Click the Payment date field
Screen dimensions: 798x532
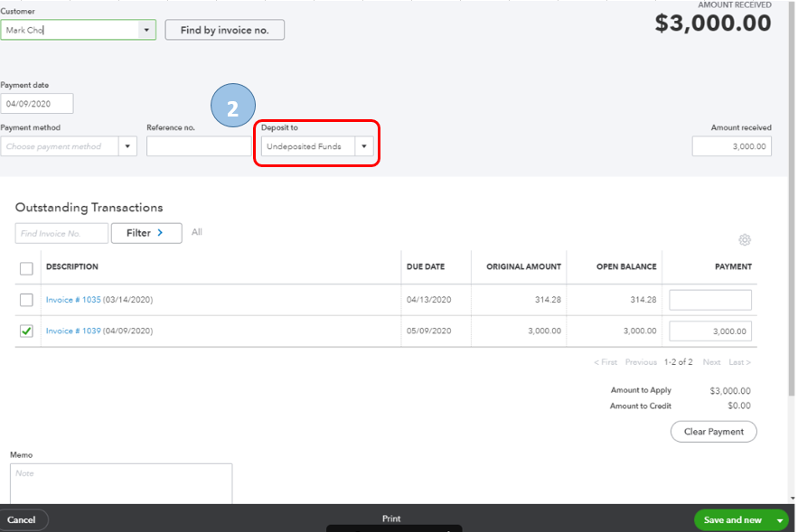pyautogui.click(x=37, y=104)
